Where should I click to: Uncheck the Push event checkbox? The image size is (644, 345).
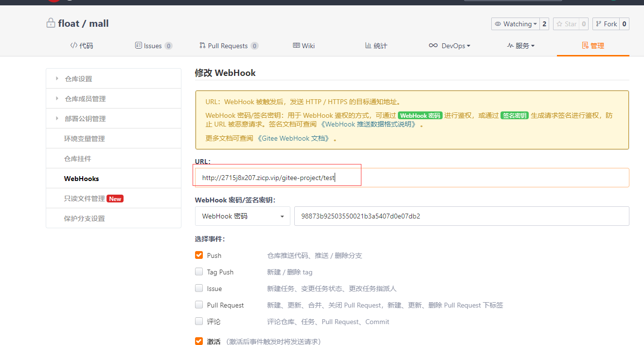click(x=199, y=255)
